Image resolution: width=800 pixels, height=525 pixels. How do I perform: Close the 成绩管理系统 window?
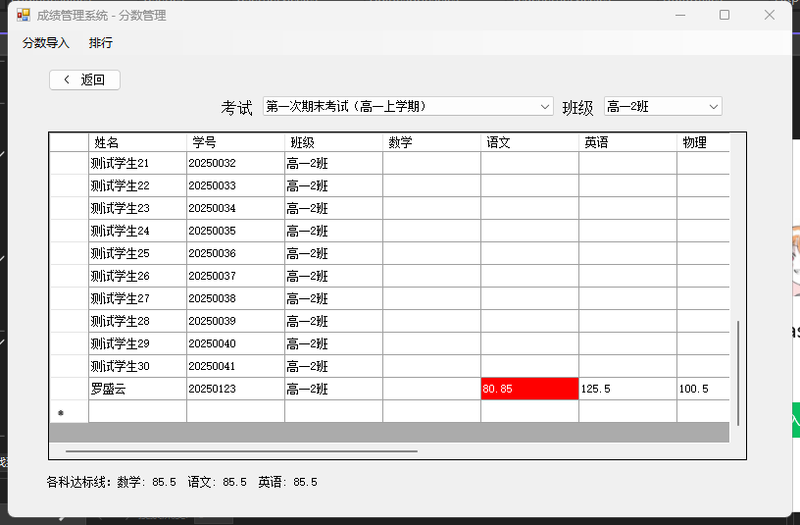point(769,15)
